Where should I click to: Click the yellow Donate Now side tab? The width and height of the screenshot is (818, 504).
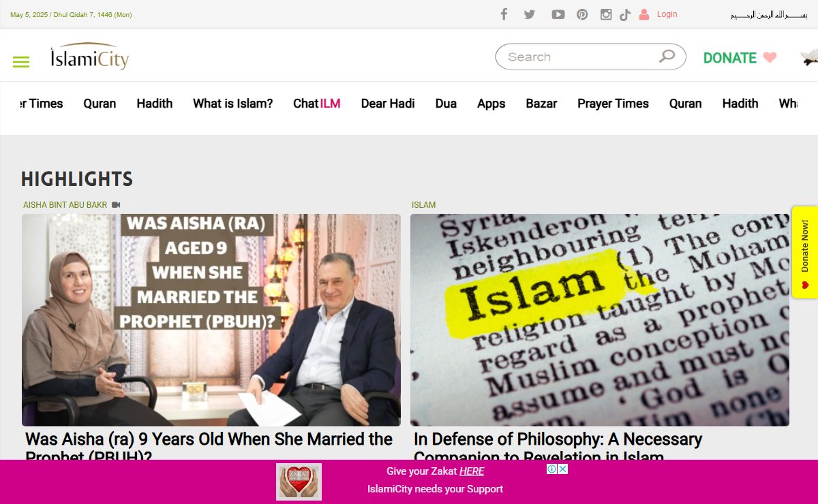[804, 252]
